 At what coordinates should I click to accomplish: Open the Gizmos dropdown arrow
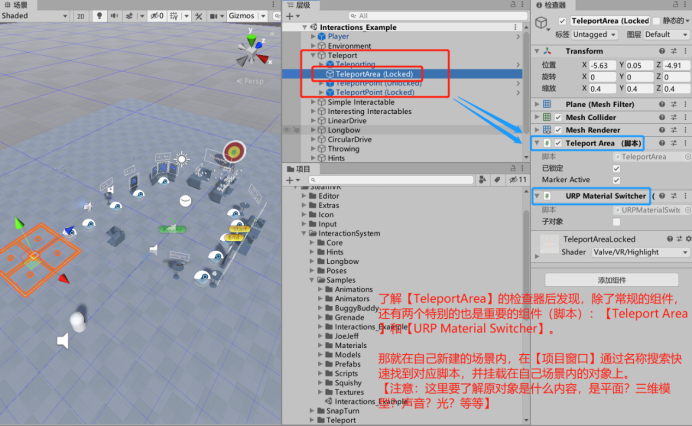(263, 16)
